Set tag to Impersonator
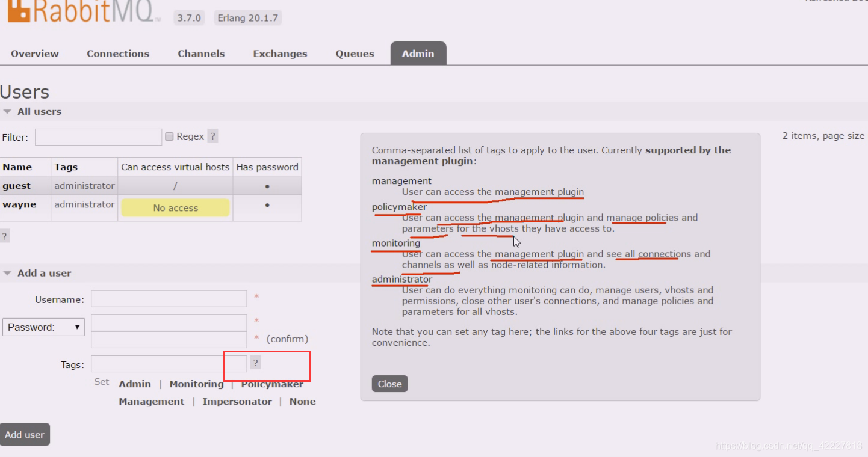This screenshot has width=868, height=457. tap(237, 402)
